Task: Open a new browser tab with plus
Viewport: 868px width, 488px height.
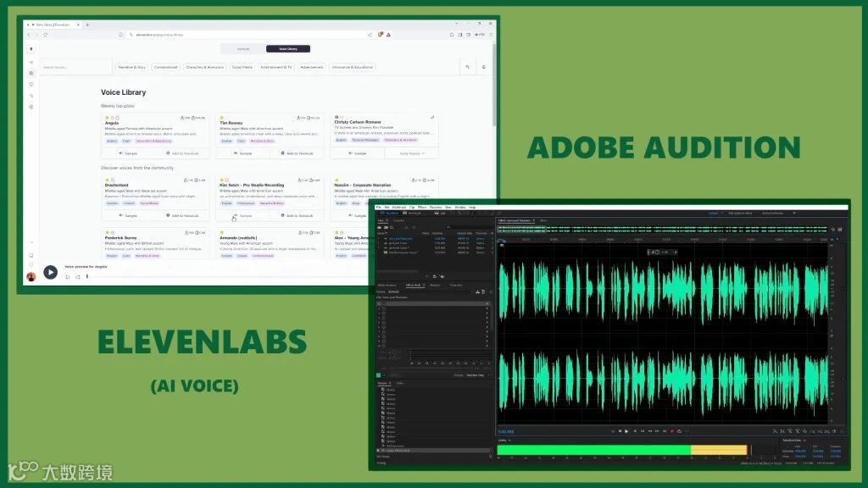Action: 87,25
